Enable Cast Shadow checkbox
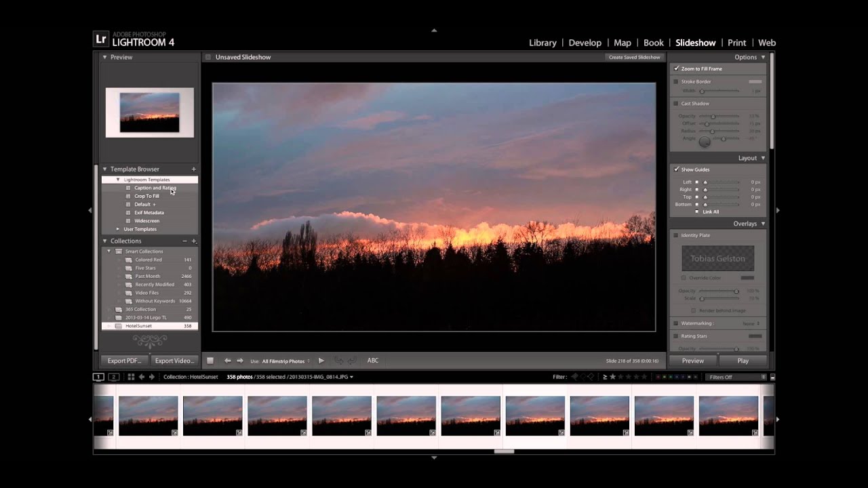 click(x=676, y=104)
